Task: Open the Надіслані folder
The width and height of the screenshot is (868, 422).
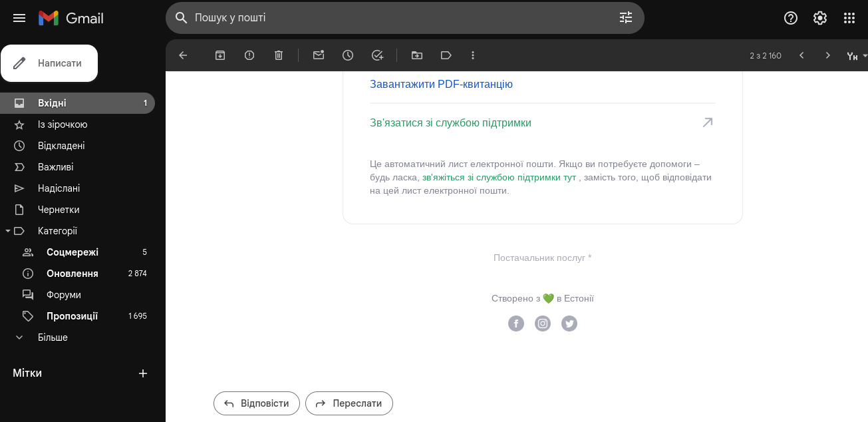Action: pyautogui.click(x=59, y=188)
